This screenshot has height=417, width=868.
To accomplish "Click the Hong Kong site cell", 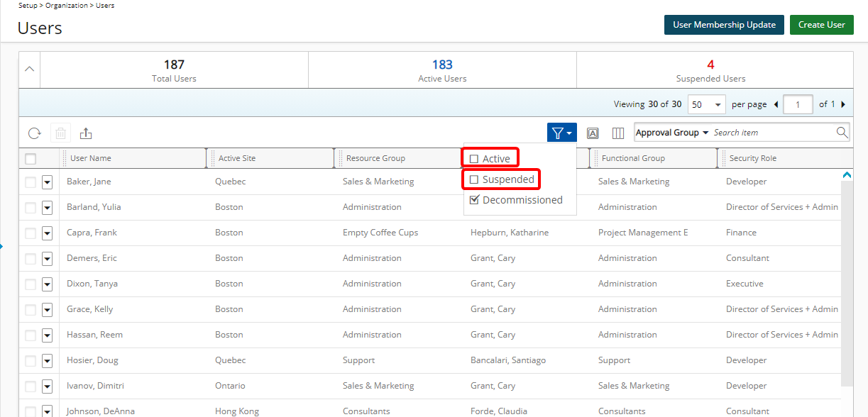I will click(237, 411).
